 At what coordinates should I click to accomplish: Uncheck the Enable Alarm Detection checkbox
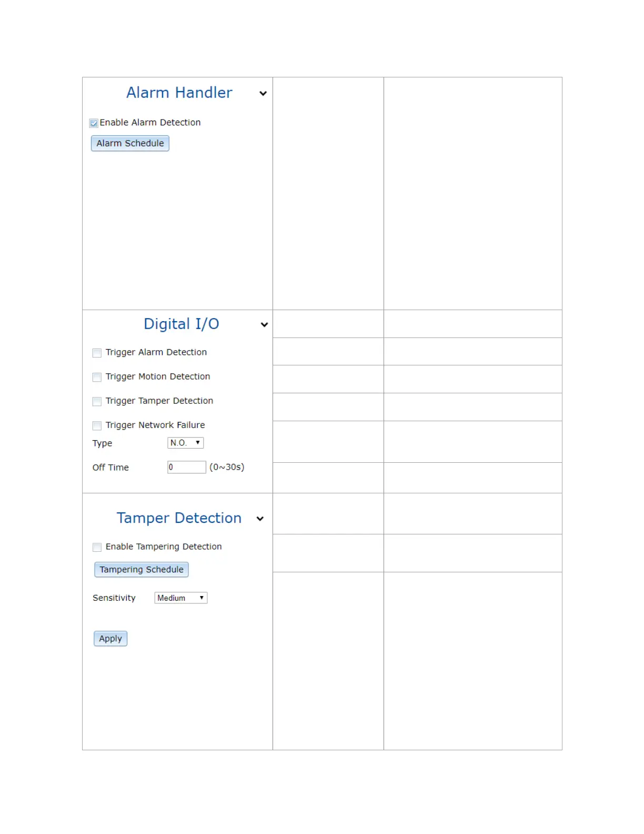tap(94, 123)
